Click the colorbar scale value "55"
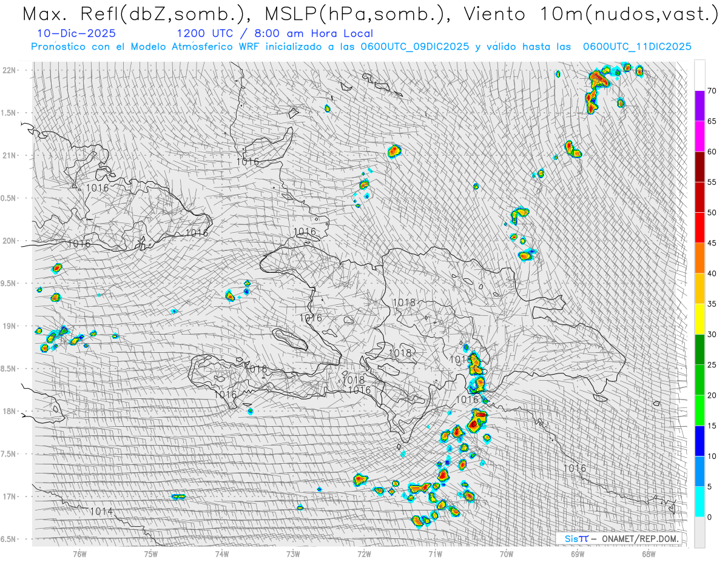728x562 pixels. (x=713, y=182)
